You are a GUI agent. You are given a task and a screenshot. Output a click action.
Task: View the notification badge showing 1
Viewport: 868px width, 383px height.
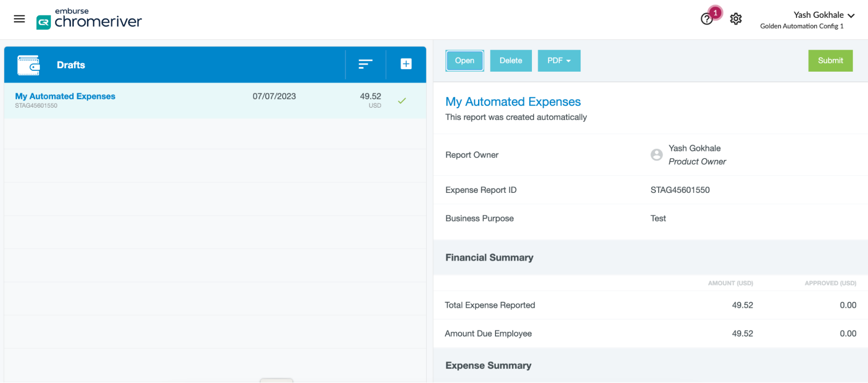click(x=715, y=13)
